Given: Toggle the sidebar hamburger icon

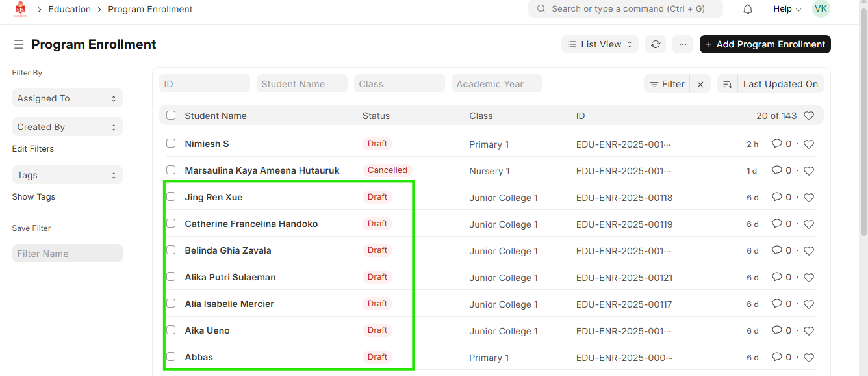Looking at the screenshot, I should coord(19,44).
